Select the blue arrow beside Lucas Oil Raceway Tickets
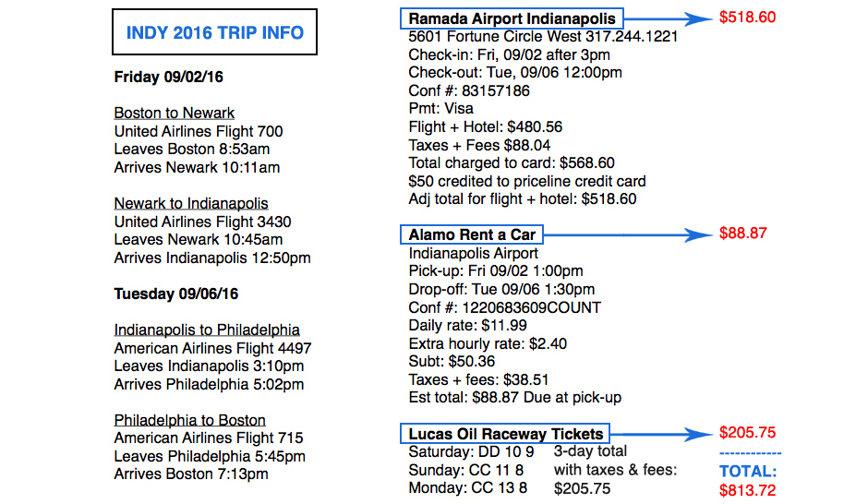Screen dimensions: 868x504 660,434
